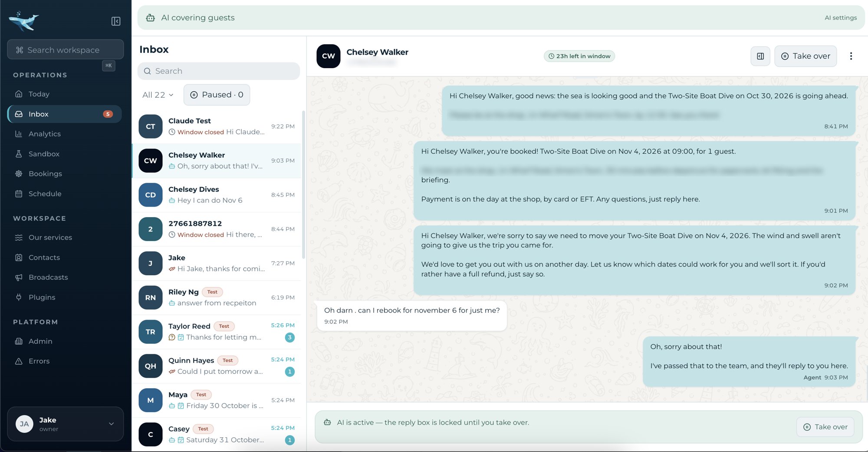Expand the Jake owner account menu
The width and height of the screenshot is (868, 452).
66,424
